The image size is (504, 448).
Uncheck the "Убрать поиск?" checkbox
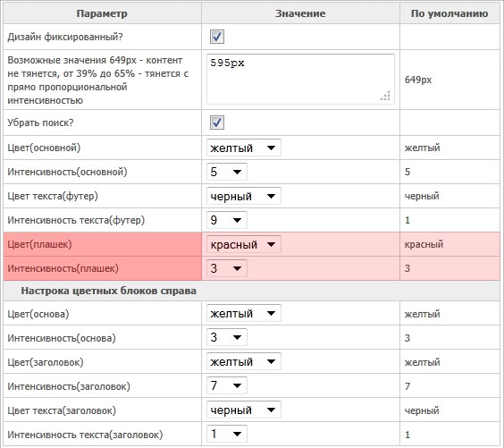point(217,123)
